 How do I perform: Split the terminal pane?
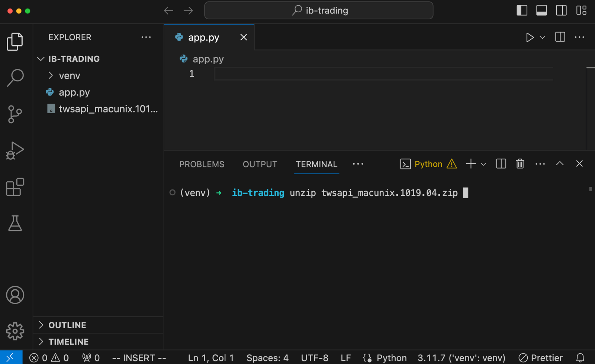(x=501, y=163)
